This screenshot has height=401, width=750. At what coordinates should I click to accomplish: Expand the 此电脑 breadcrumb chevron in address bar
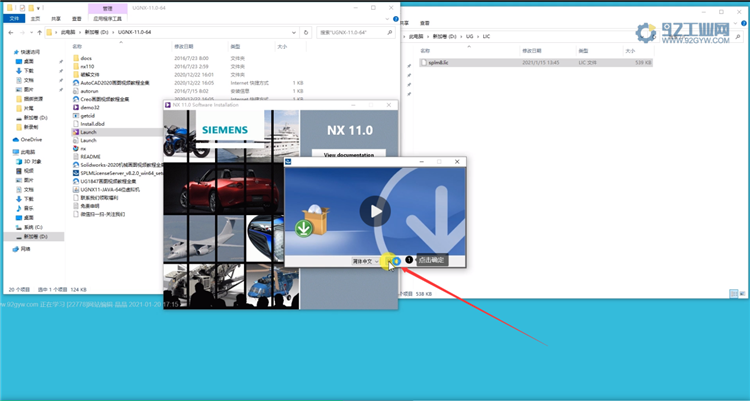tap(79, 33)
